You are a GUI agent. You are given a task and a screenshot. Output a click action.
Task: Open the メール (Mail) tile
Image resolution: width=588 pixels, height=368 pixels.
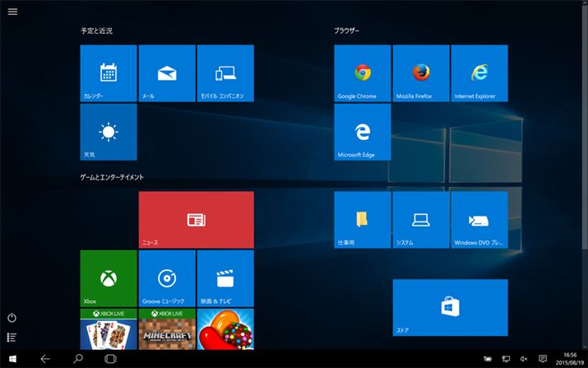coord(167,73)
